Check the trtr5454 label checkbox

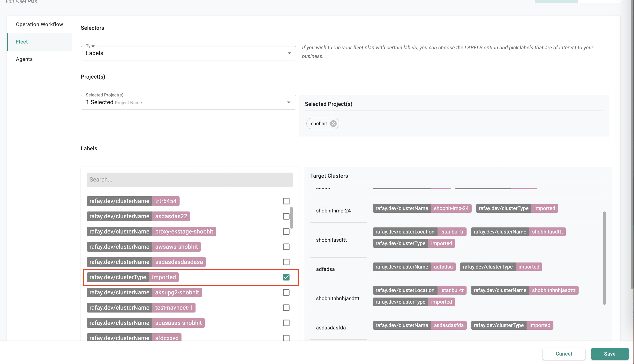pos(286,201)
